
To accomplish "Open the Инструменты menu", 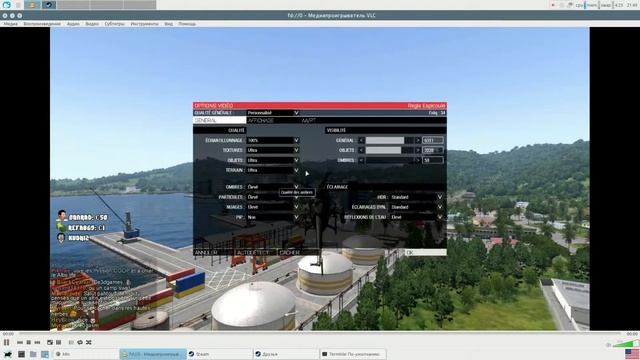I will click(x=144, y=24).
